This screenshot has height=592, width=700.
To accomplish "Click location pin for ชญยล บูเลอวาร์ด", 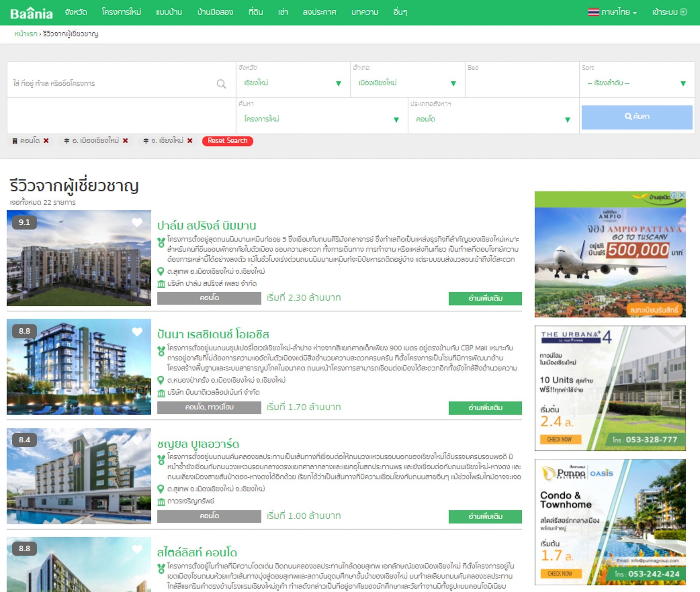I will pyautogui.click(x=160, y=489).
